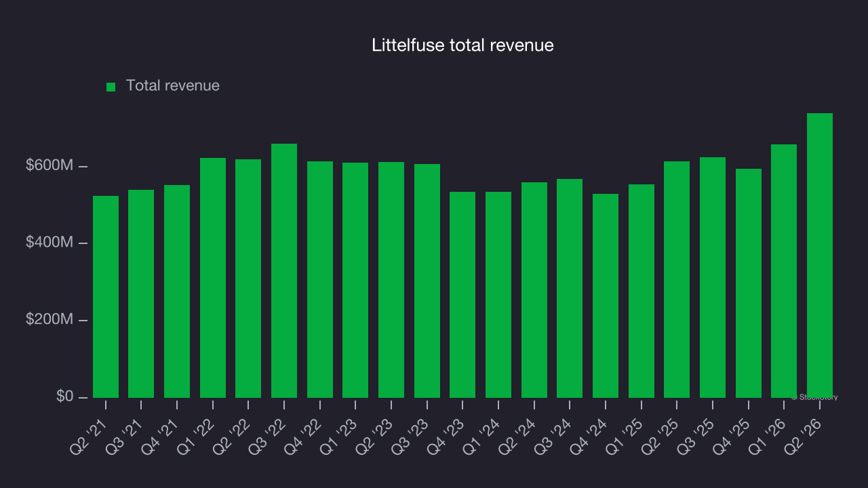Viewport: 868px width, 488px height.
Task: Select the Q4 '23 revenue bar
Action: [x=462, y=295]
